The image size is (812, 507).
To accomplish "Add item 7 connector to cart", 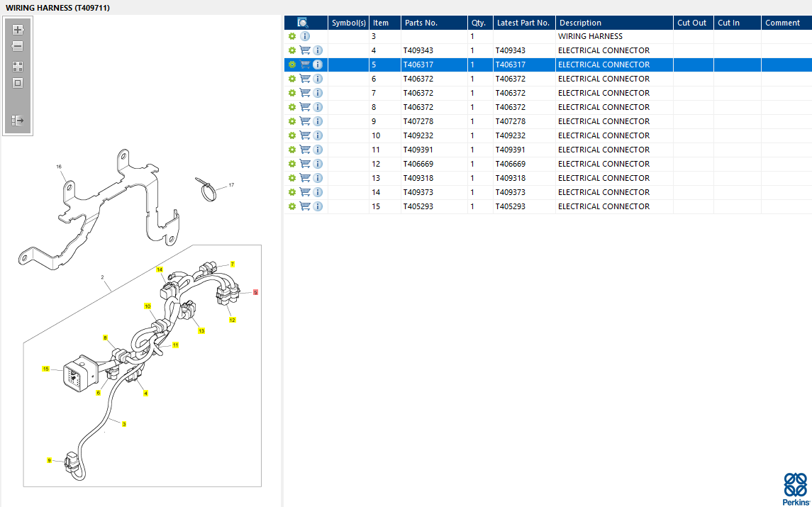I will click(305, 93).
